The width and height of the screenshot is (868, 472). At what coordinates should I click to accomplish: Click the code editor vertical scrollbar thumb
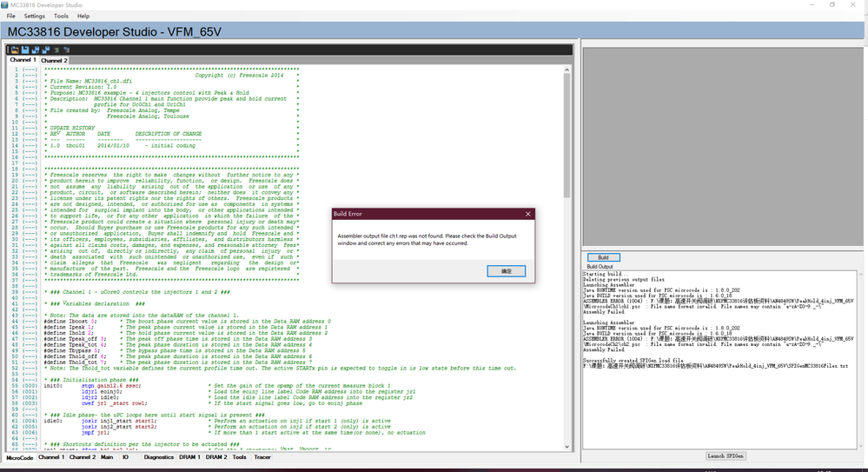[567, 136]
